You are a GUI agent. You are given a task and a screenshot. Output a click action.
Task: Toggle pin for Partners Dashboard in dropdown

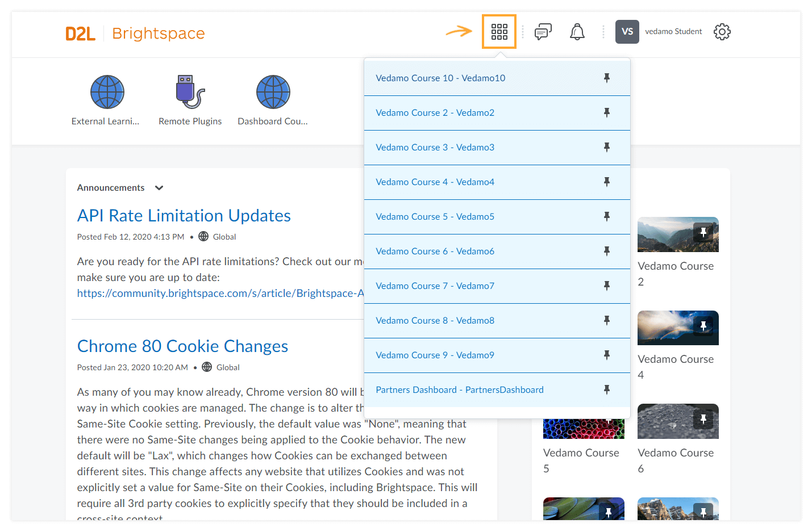click(x=607, y=389)
